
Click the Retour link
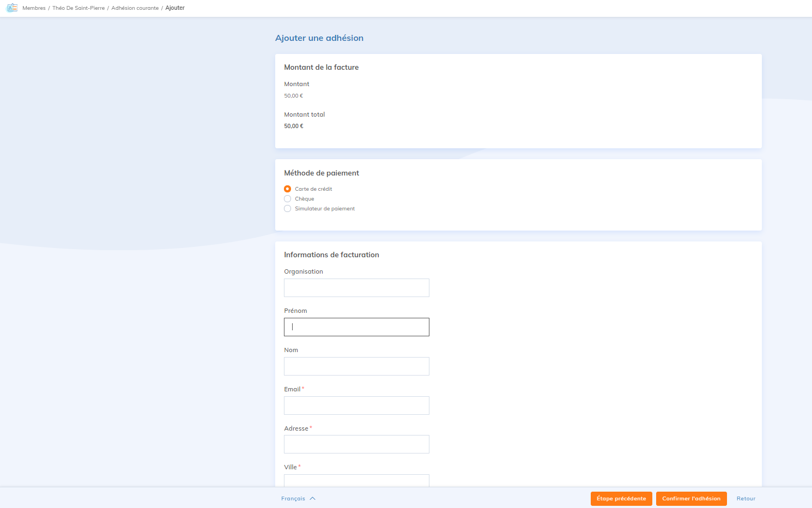click(746, 499)
